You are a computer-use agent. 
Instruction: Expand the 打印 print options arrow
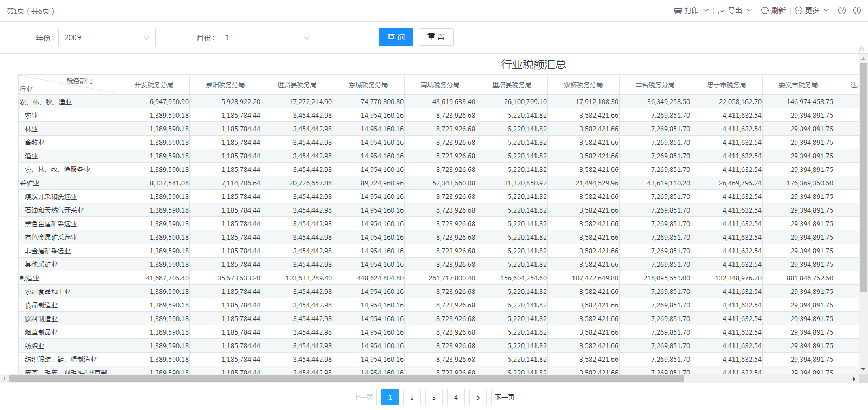pos(706,10)
